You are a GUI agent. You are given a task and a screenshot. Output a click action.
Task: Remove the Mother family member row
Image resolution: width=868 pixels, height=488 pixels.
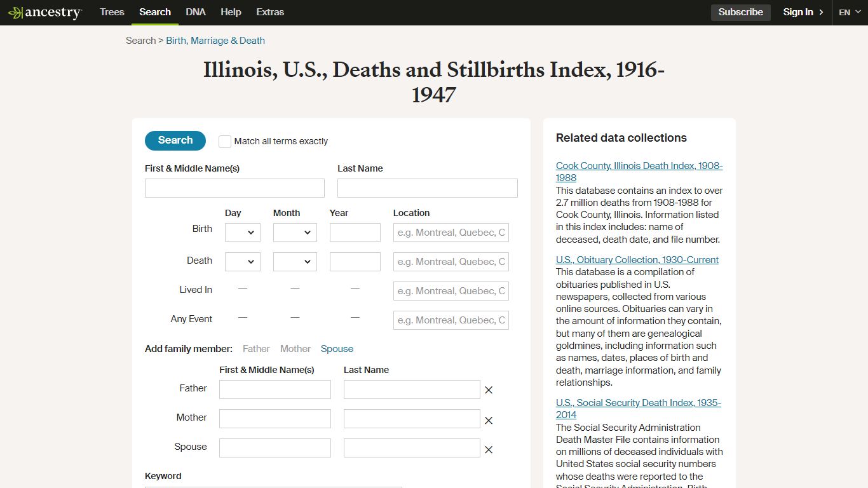click(489, 420)
